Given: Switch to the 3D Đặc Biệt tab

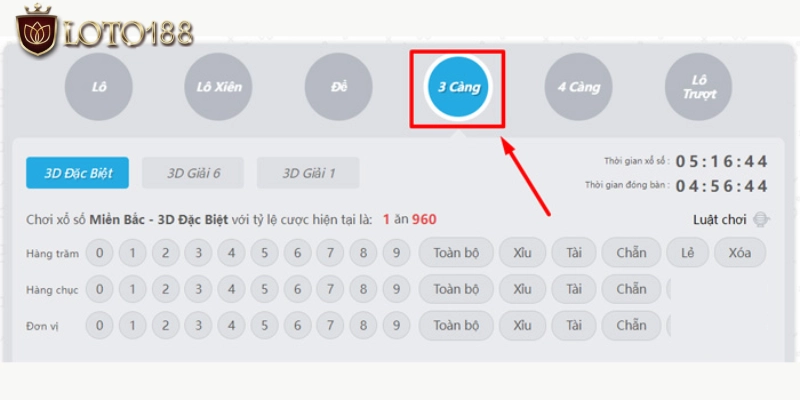Looking at the screenshot, I should 77,173.
